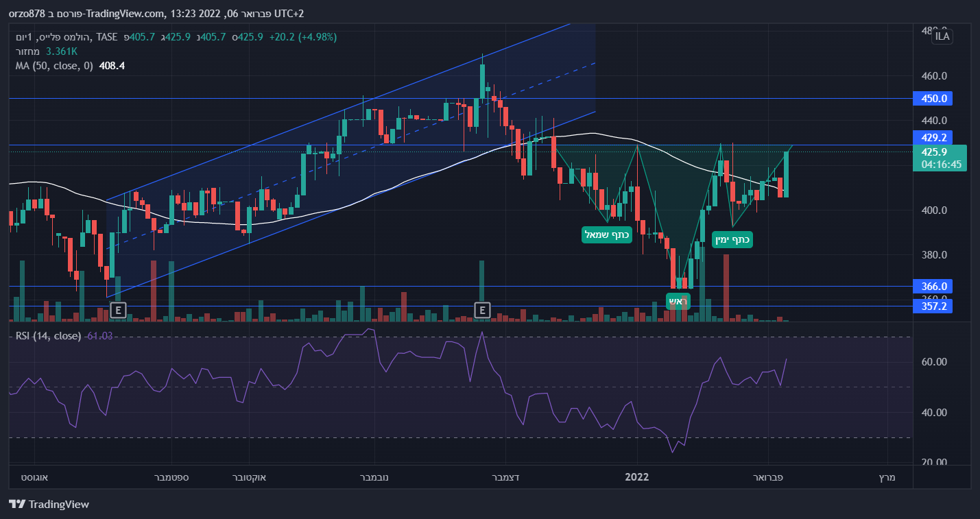
Task: Click פברואר on the time axis
Action: click(769, 476)
